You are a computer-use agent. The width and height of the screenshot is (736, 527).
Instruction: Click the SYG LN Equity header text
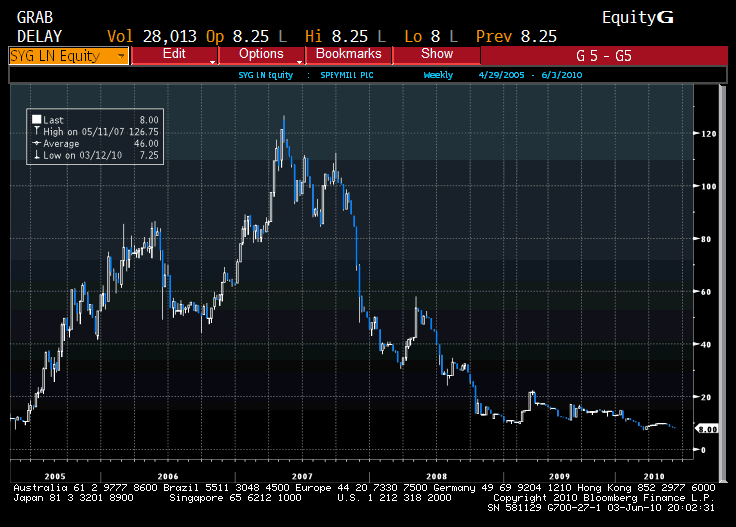266,75
